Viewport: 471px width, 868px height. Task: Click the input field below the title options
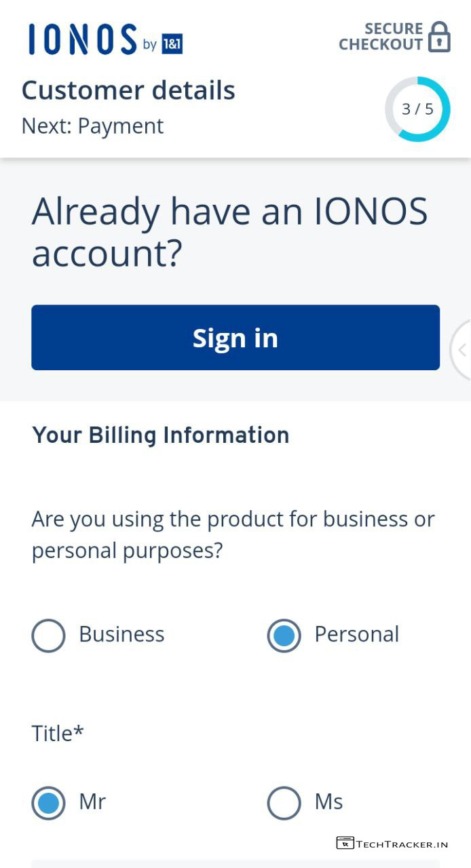pos(235,863)
